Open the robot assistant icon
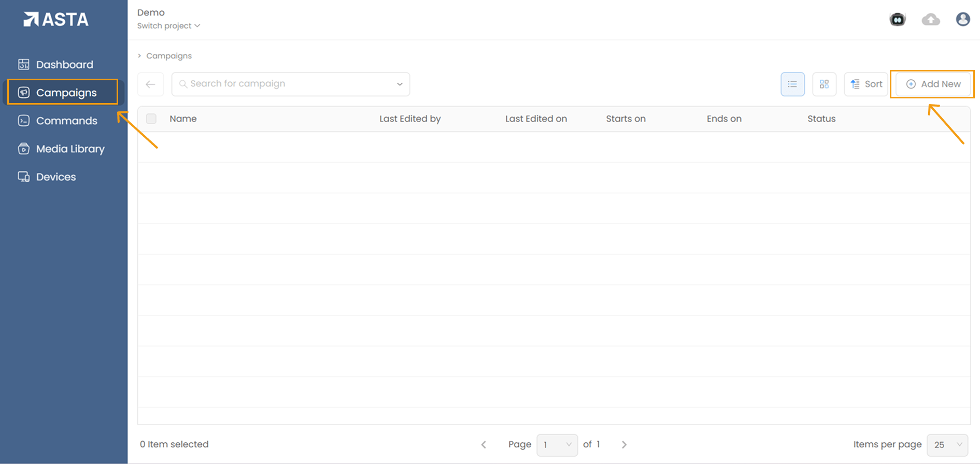The image size is (980, 464). click(x=897, y=20)
